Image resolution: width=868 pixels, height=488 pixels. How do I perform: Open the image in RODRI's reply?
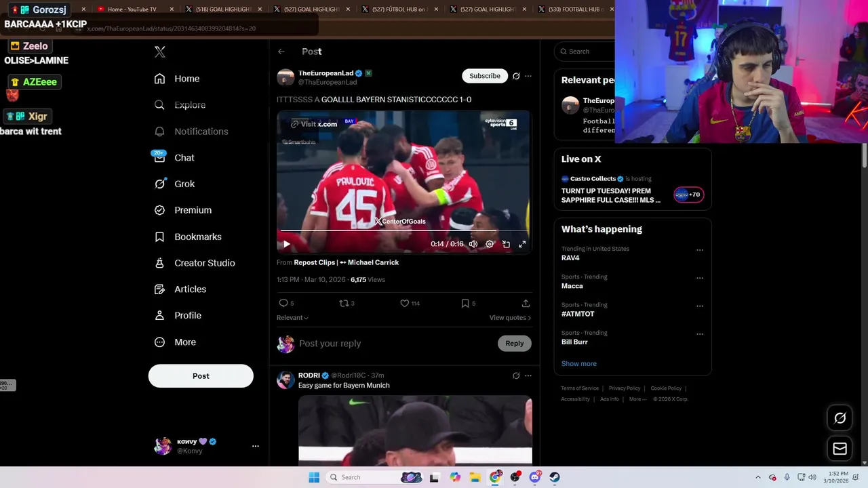pyautogui.click(x=415, y=430)
